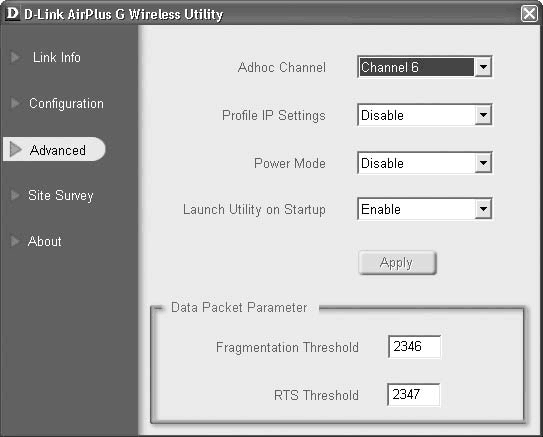Screen dimensions: 543x437
Task: Click the arrow icon beside About
Action: (15, 241)
